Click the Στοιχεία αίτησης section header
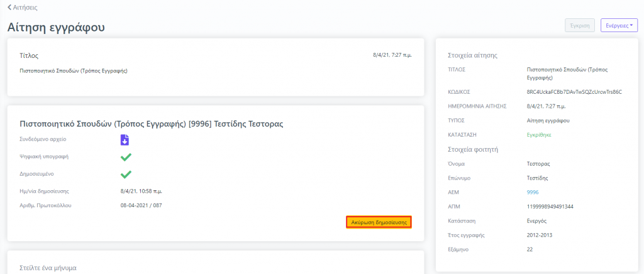This screenshot has width=644, height=274. pyautogui.click(x=473, y=55)
